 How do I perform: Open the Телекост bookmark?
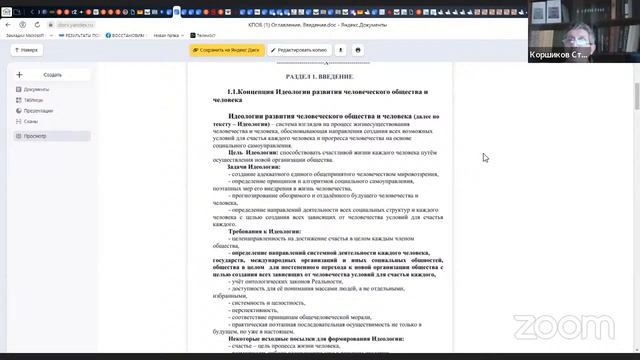pos(203,36)
